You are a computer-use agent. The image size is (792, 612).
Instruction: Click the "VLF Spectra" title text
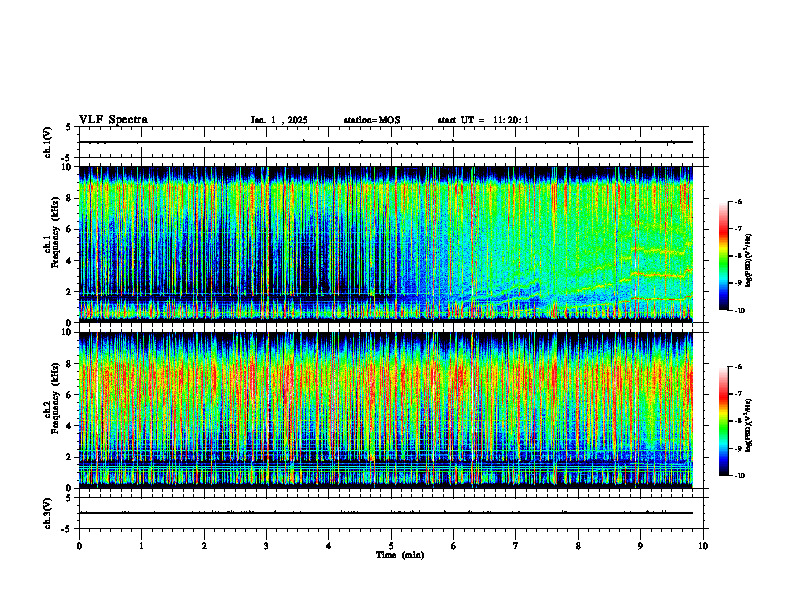(113, 120)
